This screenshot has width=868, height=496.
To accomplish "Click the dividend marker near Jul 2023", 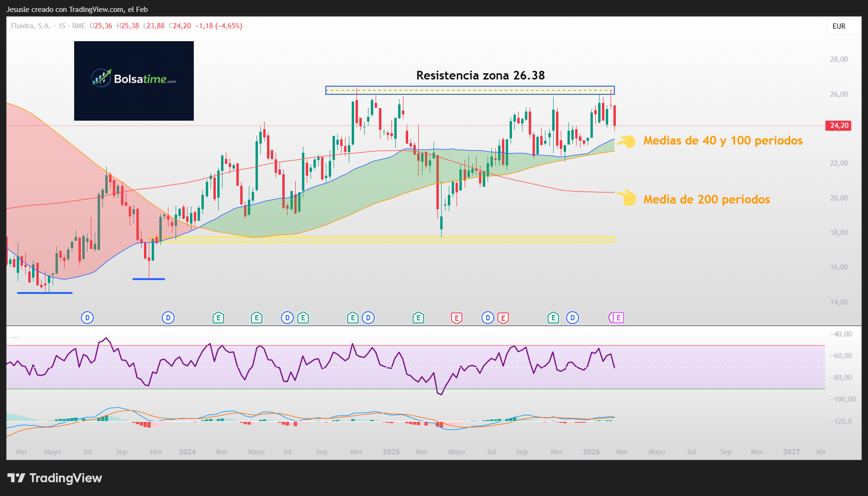I will point(87,317).
